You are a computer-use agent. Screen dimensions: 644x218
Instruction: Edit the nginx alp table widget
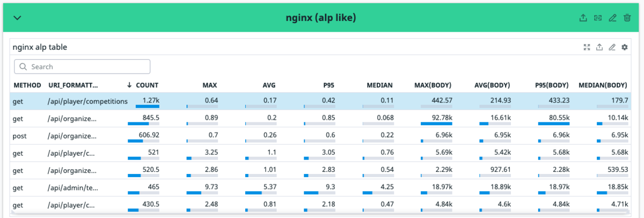(612, 47)
